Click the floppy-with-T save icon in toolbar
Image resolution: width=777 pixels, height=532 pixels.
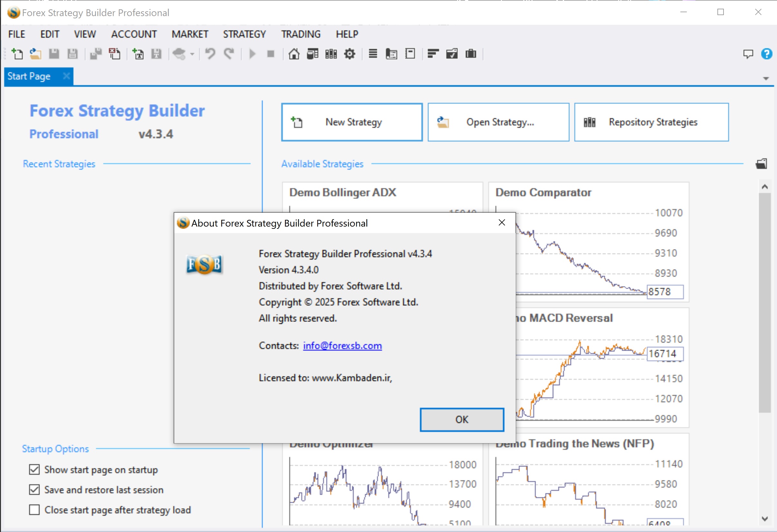click(x=157, y=54)
